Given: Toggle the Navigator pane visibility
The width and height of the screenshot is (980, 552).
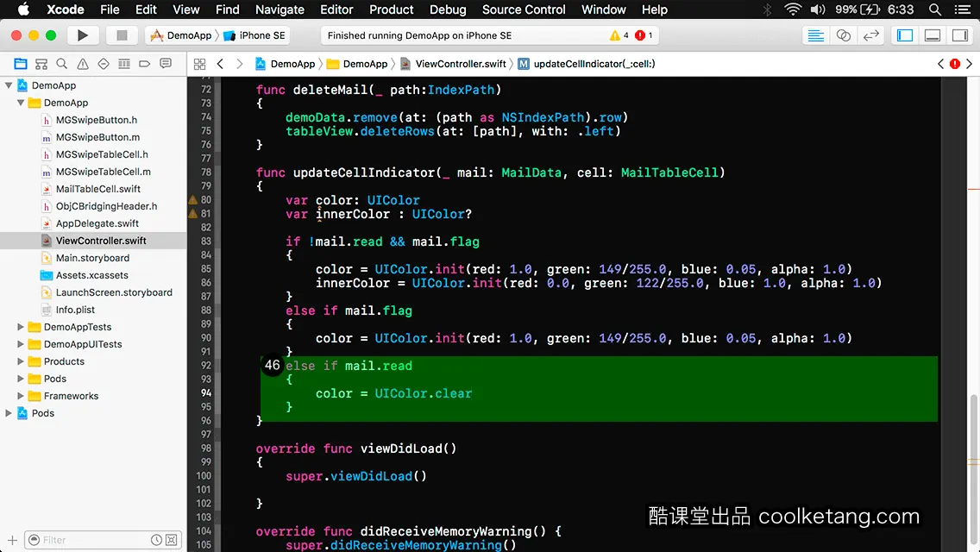Looking at the screenshot, I should pos(904,35).
